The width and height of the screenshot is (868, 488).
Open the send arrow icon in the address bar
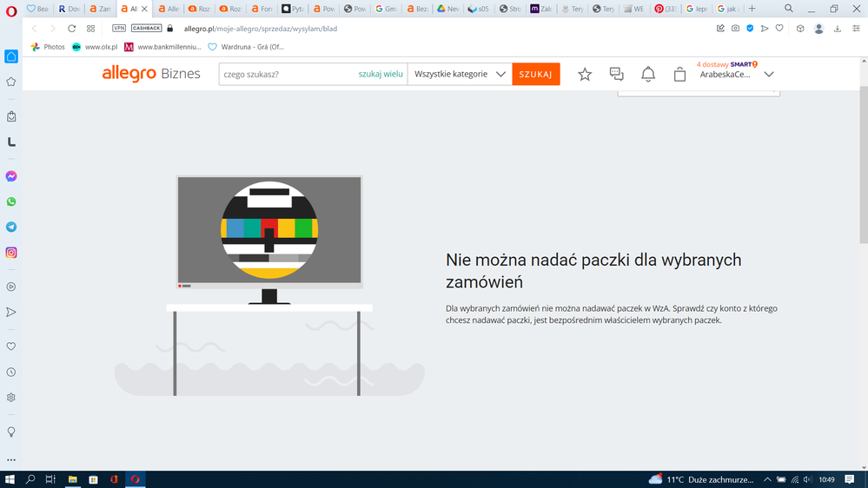(x=765, y=28)
